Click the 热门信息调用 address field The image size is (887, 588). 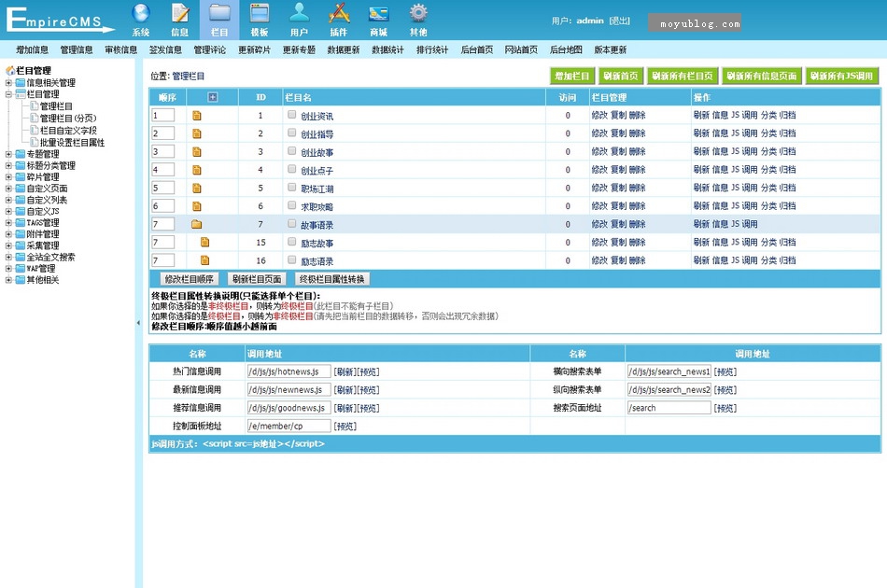[x=289, y=371]
